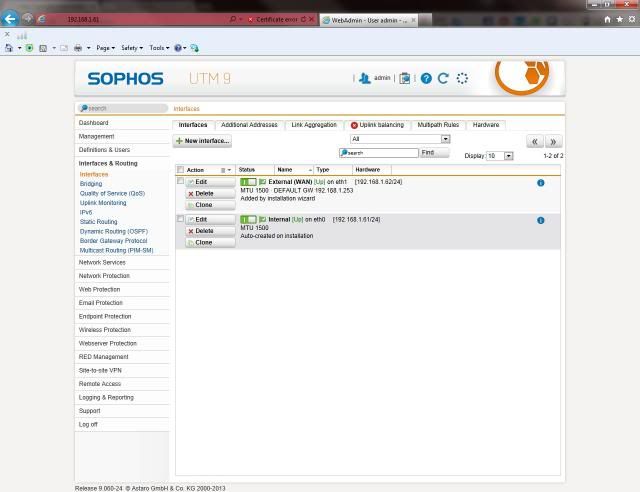Open Quality of Service (QoS) submenu
The image size is (640, 492).
[x=112, y=194]
